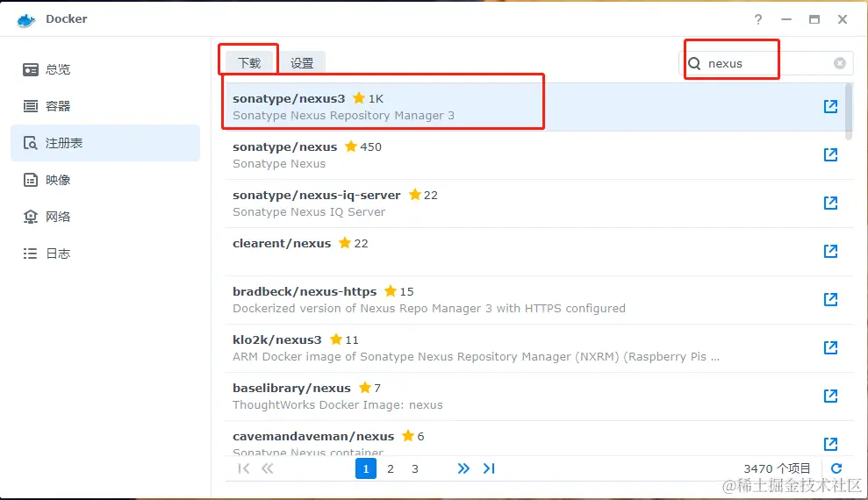868x500 pixels.
Task: Click the nexus search field
Action: click(x=766, y=63)
